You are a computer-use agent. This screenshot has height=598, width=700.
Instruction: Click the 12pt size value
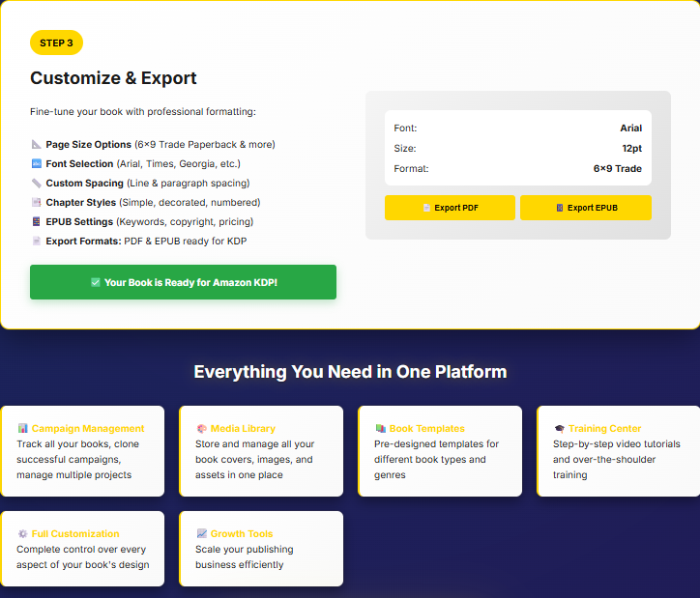632,149
